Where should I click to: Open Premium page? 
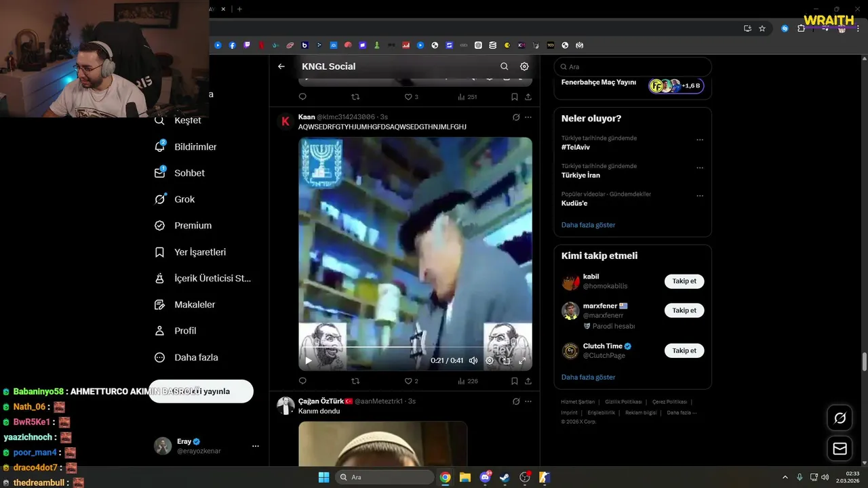[183, 226]
